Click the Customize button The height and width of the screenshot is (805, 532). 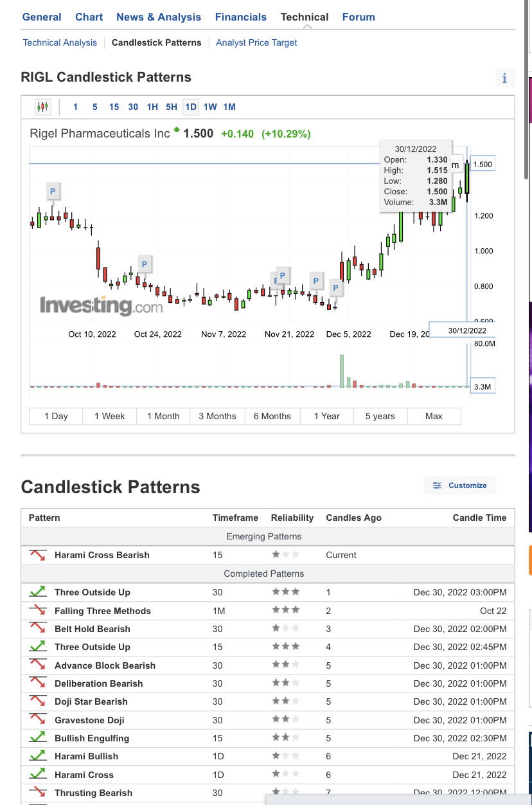click(x=460, y=485)
